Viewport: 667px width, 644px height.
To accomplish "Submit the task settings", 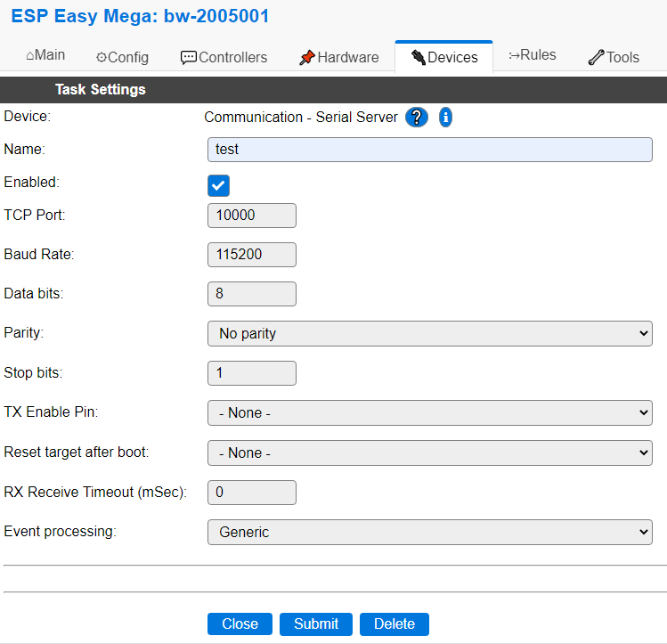I will tap(316, 624).
